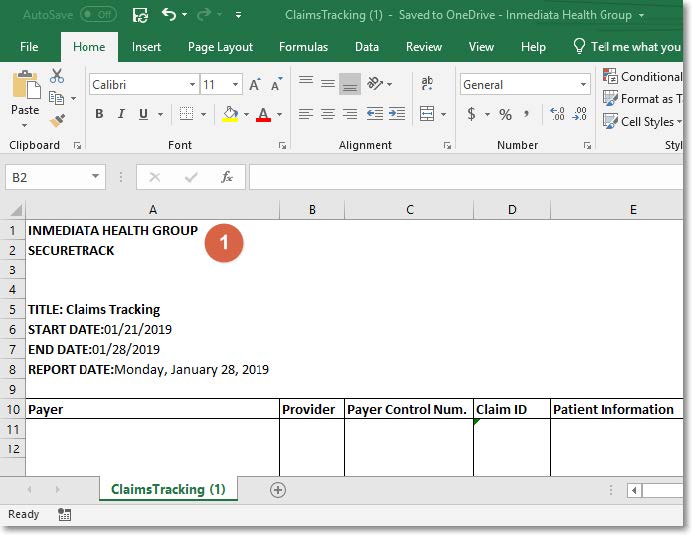Click the Increase Font Size icon
Viewport: 692px width, 535px height.
256,85
